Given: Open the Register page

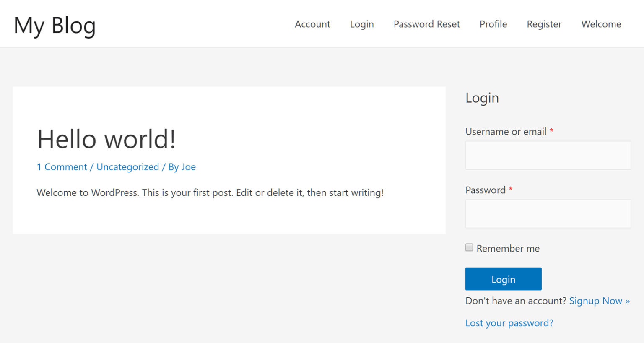Looking at the screenshot, I should [544, 24].
